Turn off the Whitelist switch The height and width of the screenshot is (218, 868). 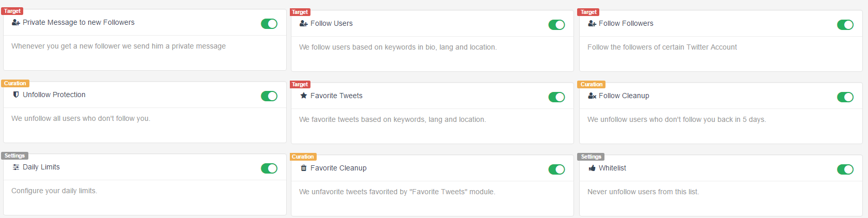(845, 169)
